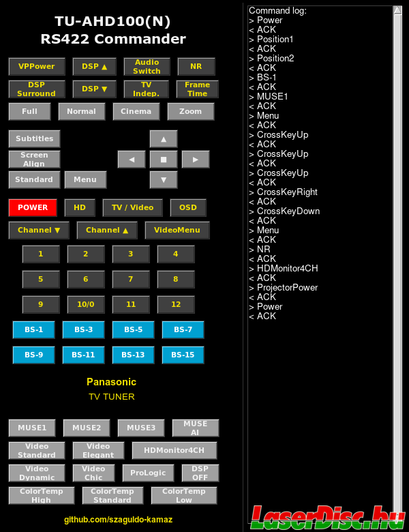This screenshot has width=409, height=532.
Task: Select Normal aspect mode
Action: coord(82,111)
